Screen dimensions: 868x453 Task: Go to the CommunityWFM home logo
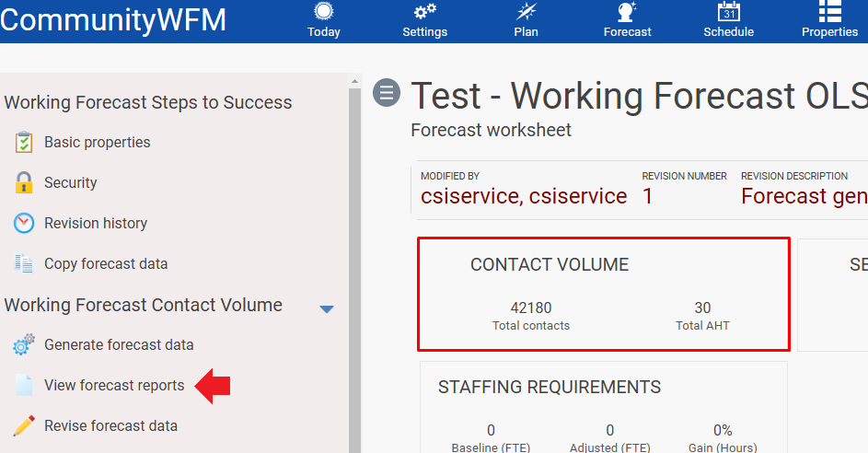(x=113, y=20)
